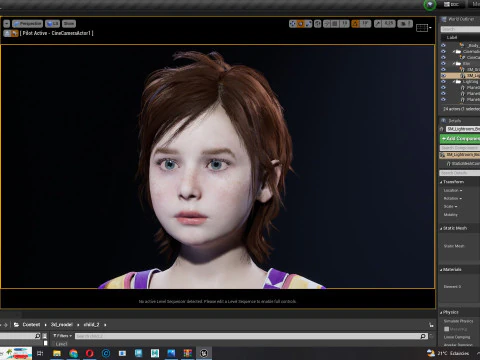Click the viewport layout maximize icon
Screen dimensions: 480x360
422,28
